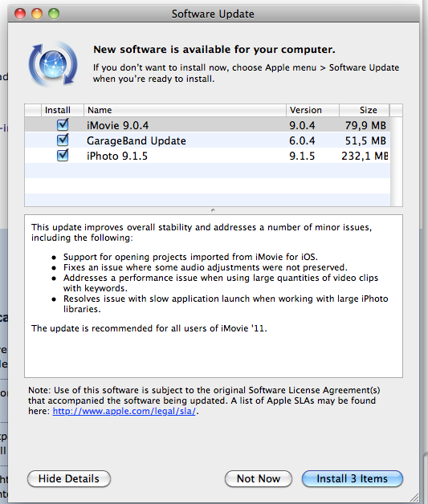
Task: Click the Software Update globe icon
Action: click(53, 64)
